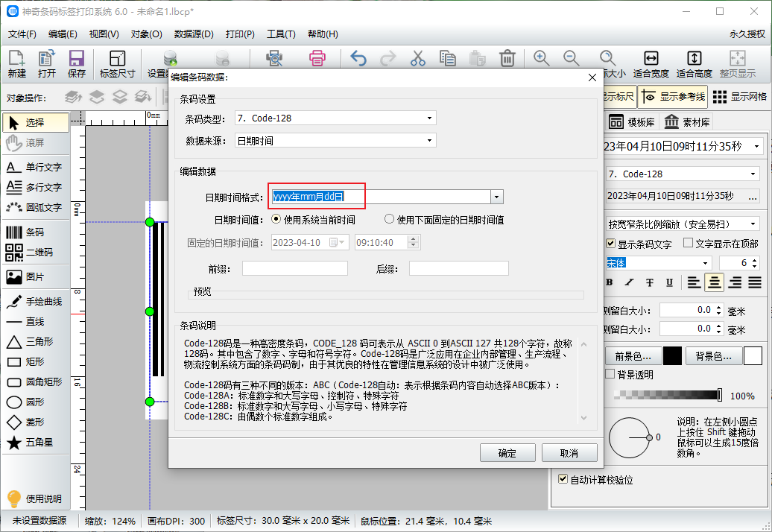Select use fixed date-time value radio

[x=390, y=220]
